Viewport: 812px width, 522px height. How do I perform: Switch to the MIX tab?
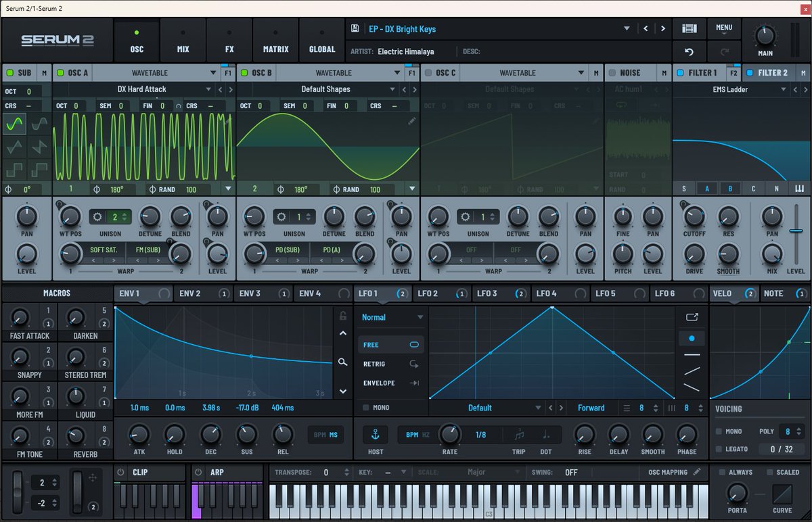[x=183, y=41]
